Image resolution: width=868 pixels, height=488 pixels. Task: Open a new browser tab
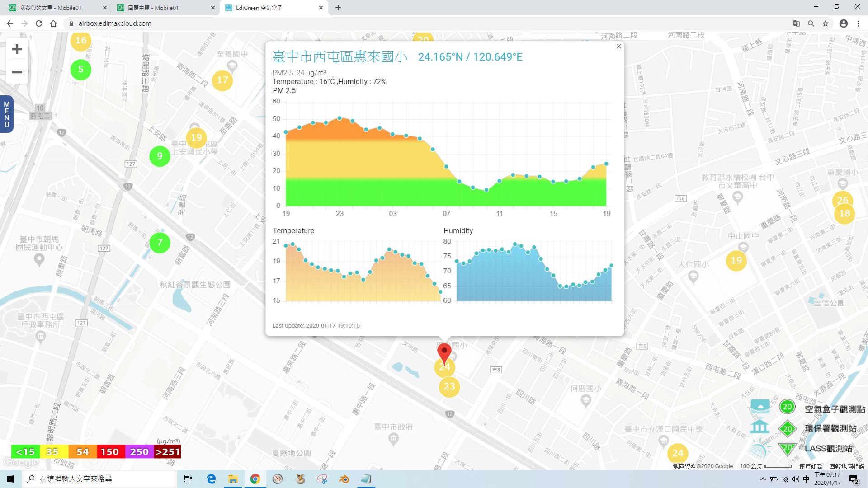(x=338, y=8)
